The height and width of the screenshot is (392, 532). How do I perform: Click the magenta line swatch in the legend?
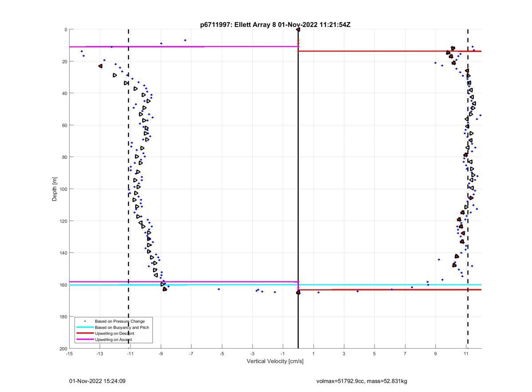click(x=85, y=339)
